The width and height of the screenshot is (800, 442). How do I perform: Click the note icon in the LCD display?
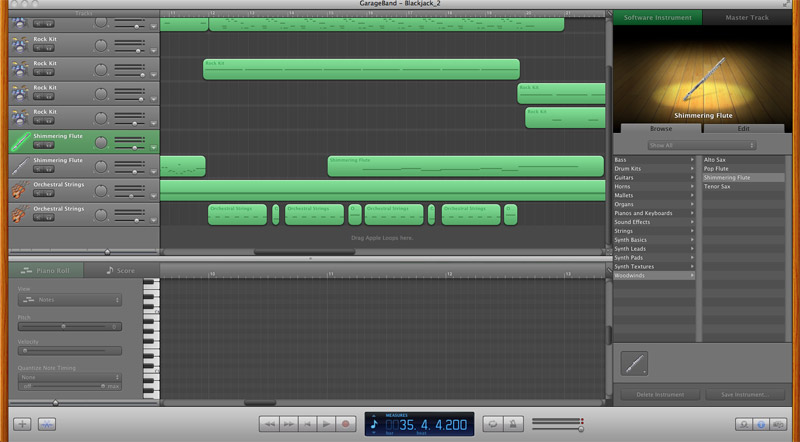374,424
